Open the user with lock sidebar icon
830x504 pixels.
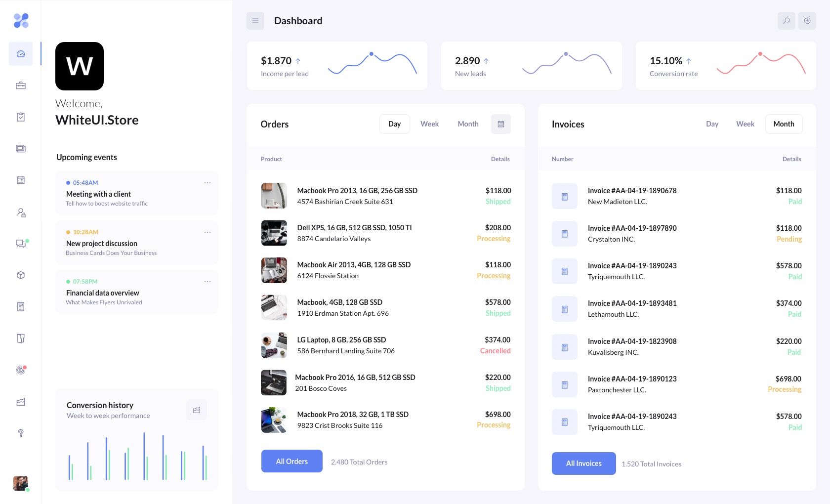[21, 212]
